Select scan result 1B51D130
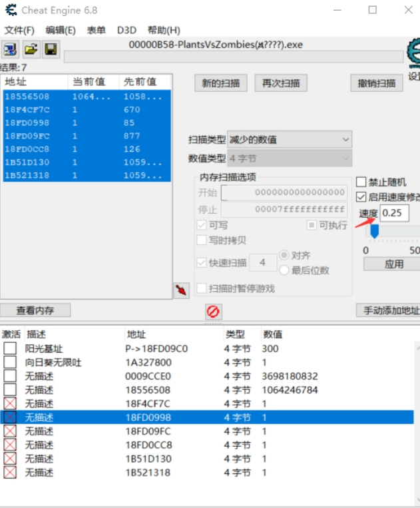 [x=87, y=162]
